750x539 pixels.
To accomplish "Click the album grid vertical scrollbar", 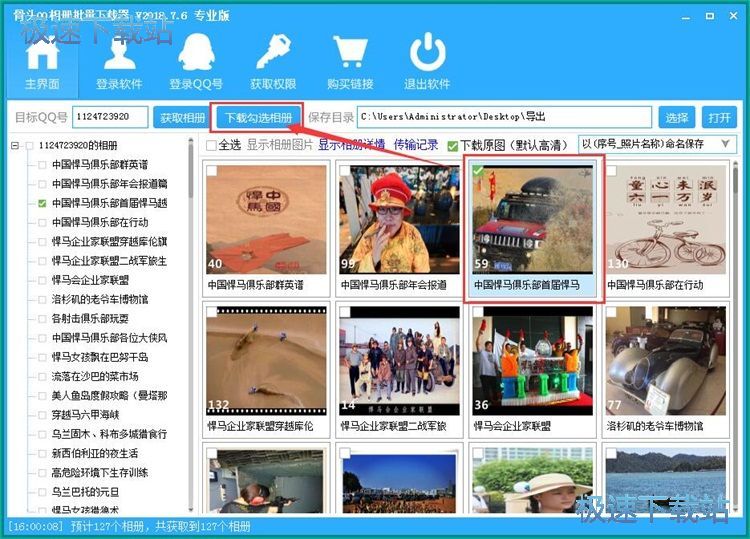I will [x=735, y=337].
